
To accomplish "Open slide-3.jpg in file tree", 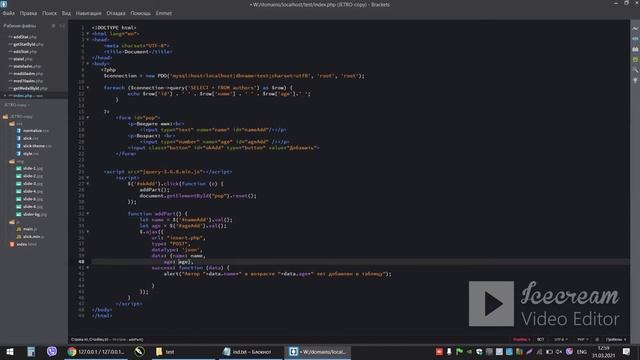I will tap(33, 183).
